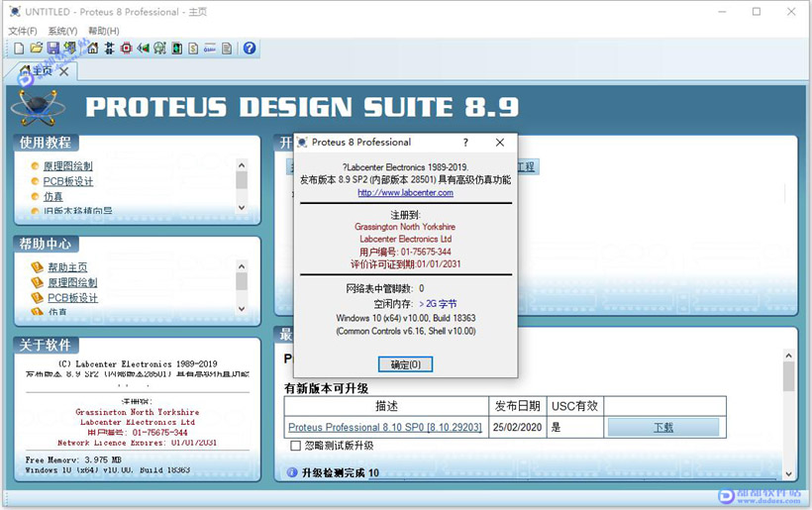Launch the 3D Visualizer toolbar icon
Viewport: 812px width, 510px height.
pyautogui.click(x=143, y=49)
